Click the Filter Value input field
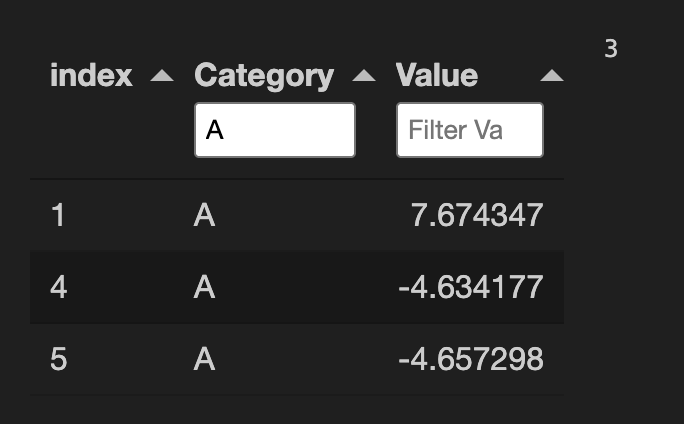 click(x=469, y=130)
